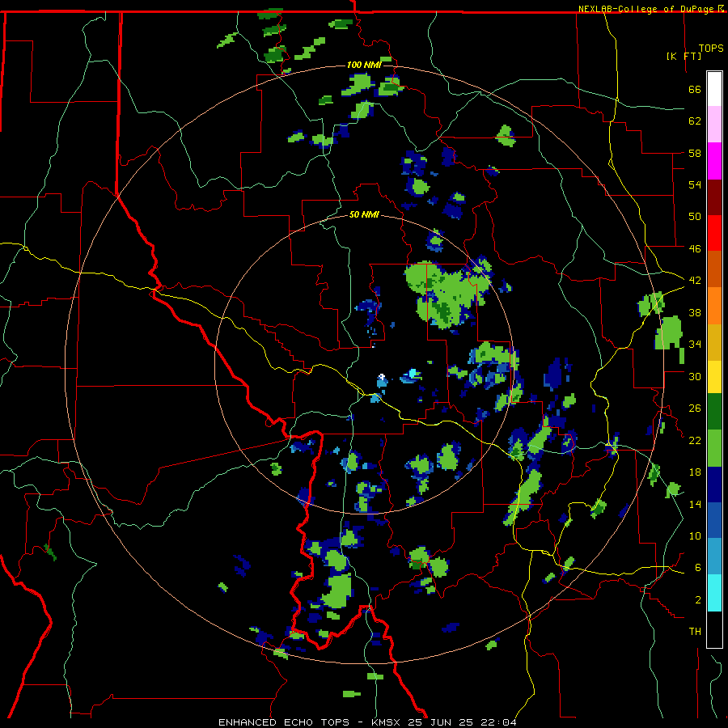Click the "ENHANCED ECHO TOPS" title text
This screenshot has width=728, height=728.
pyautogui.click(x=284, y=722)
